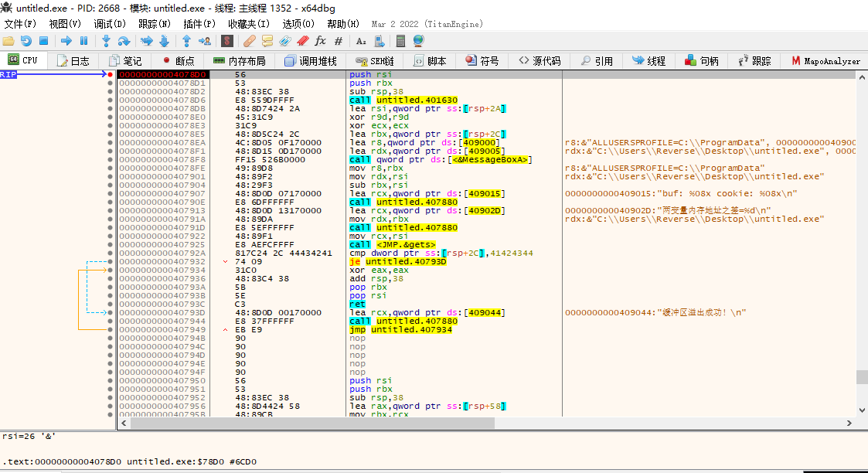
Task: Toggle breakpoint at address 4078D1
Action: click(111, 83)
